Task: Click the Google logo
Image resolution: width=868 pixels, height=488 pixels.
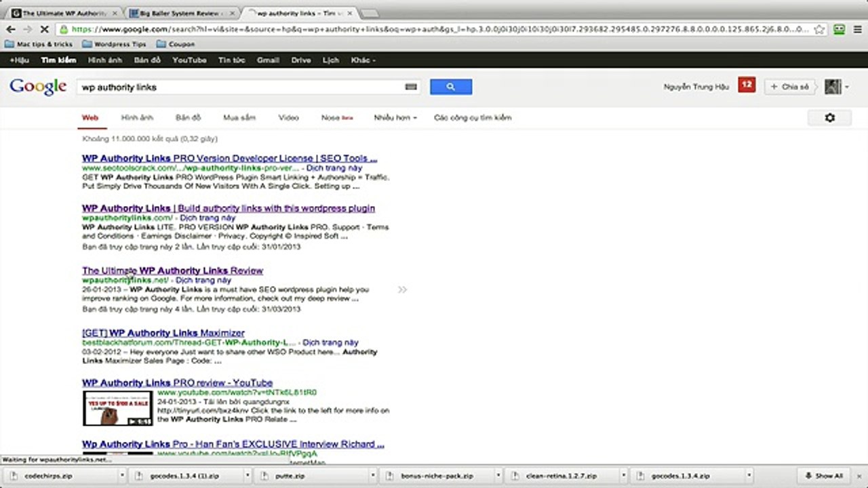Action: point(38,87)
